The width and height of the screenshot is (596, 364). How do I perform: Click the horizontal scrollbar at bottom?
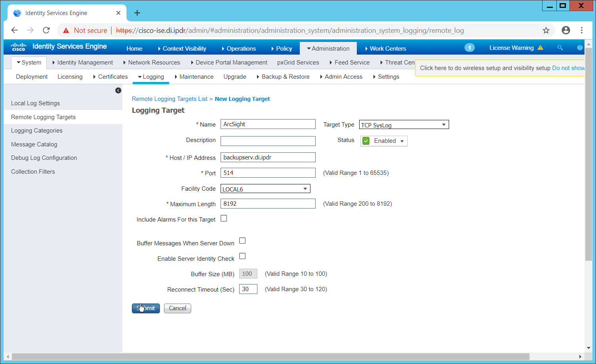[270, 356]
